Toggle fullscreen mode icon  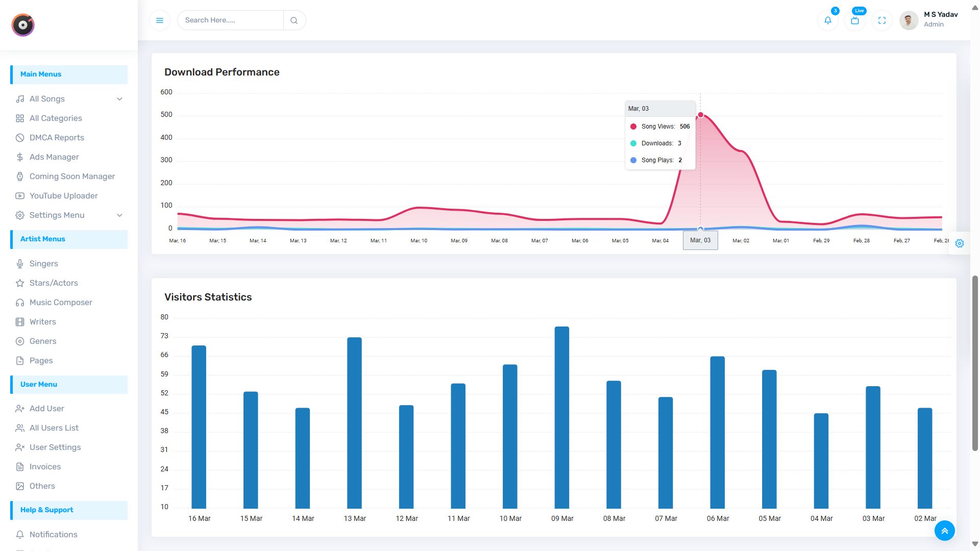(882, 20)
